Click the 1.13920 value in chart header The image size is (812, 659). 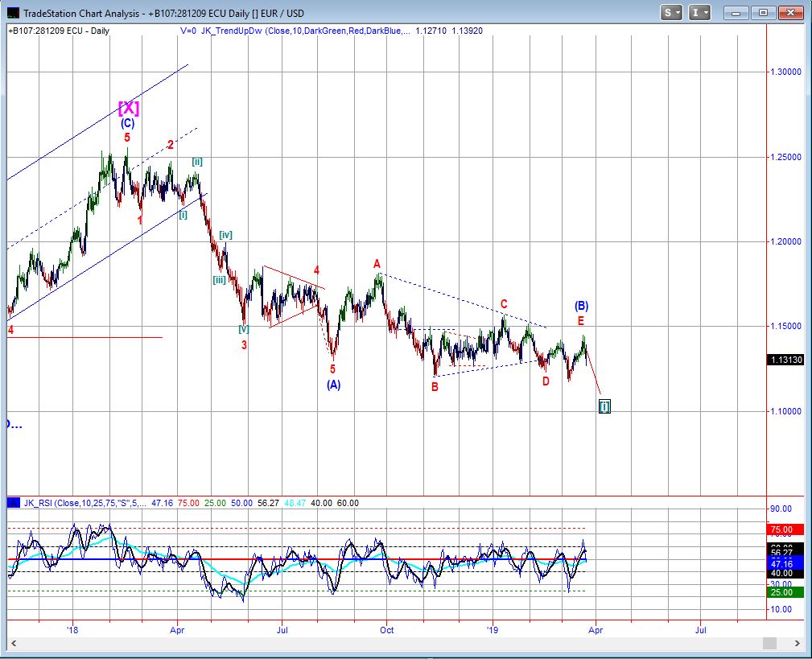(467, 31)
